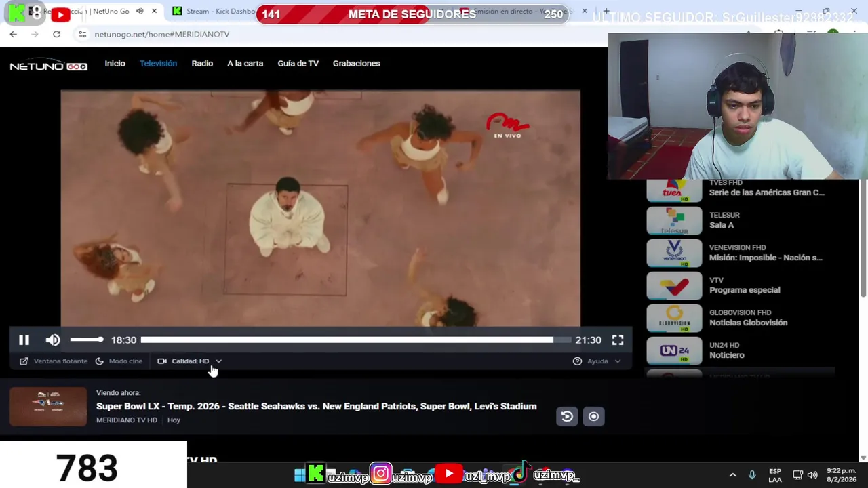The height and width of the screenshot is (488, 868).
Task: Open the clock showing 9:22 p.m.
Action: pos(842,475)
